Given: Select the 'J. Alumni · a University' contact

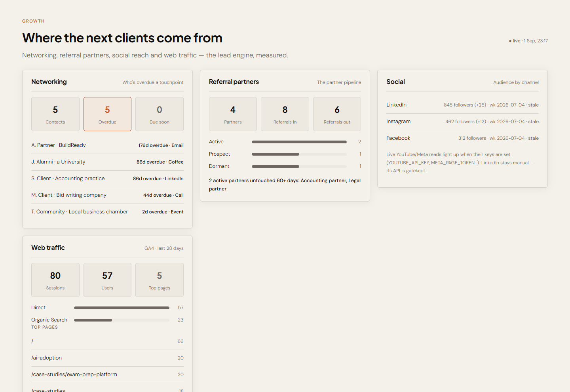Looking at the screenshot, I should pyautogui.click(x=58, y=162).
